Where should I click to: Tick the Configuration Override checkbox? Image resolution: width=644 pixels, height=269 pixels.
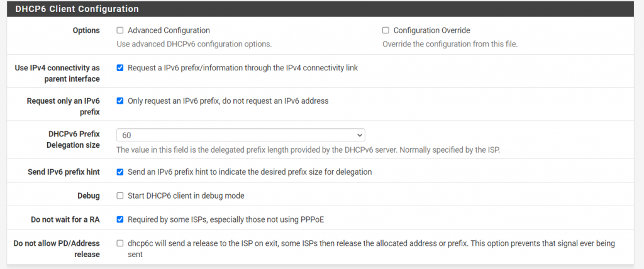point(386,30)
